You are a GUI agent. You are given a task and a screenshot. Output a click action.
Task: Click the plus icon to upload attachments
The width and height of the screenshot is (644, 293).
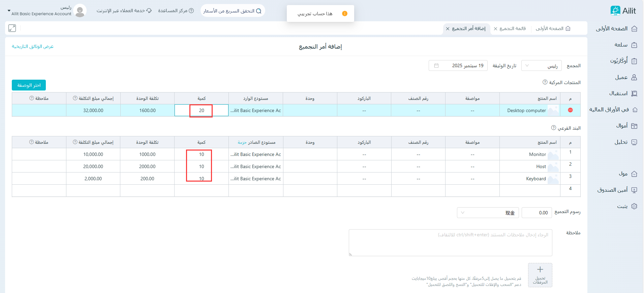tap(540, 269)
